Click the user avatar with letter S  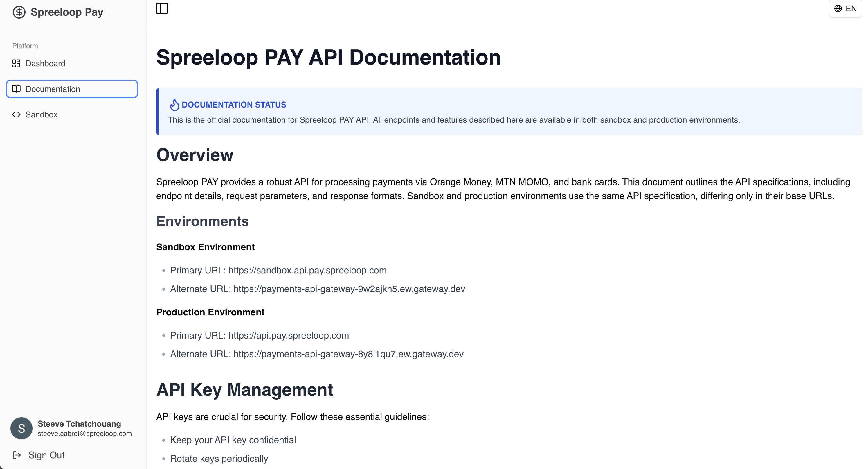(x=21, y=428)
